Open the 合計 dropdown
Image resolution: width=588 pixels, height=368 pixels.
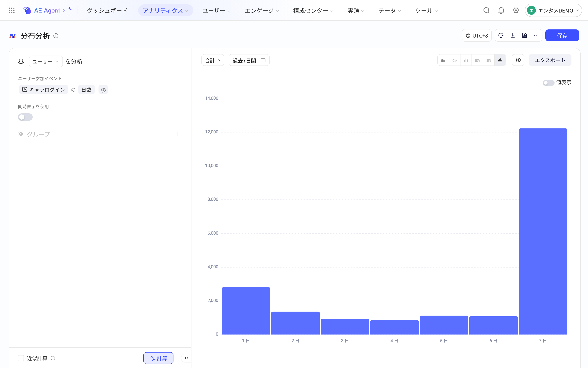click(213, 60)
